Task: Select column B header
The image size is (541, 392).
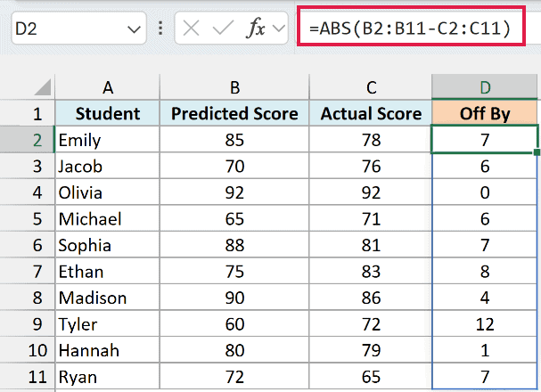Action: (x=234, y=87)
